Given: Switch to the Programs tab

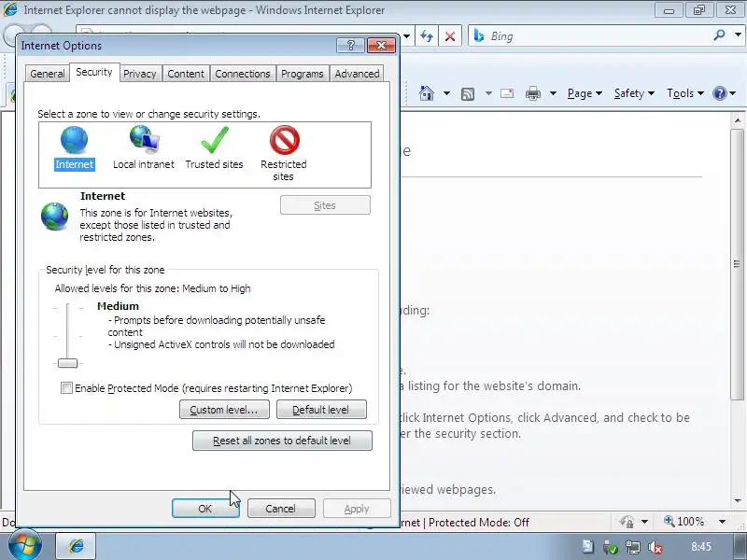Looking at the screenshot, I should point(302,74).
